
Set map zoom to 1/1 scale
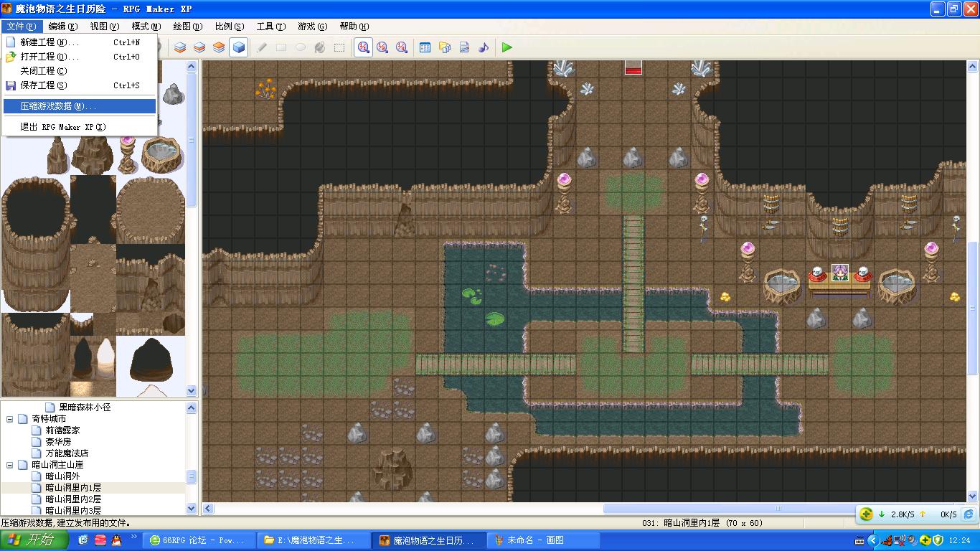click(364, 47)
